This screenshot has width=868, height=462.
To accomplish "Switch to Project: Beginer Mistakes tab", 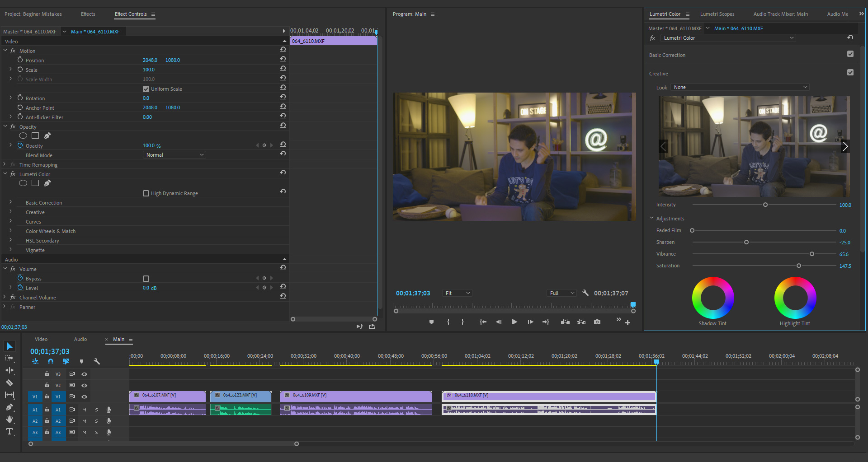I will pos(33,14).
